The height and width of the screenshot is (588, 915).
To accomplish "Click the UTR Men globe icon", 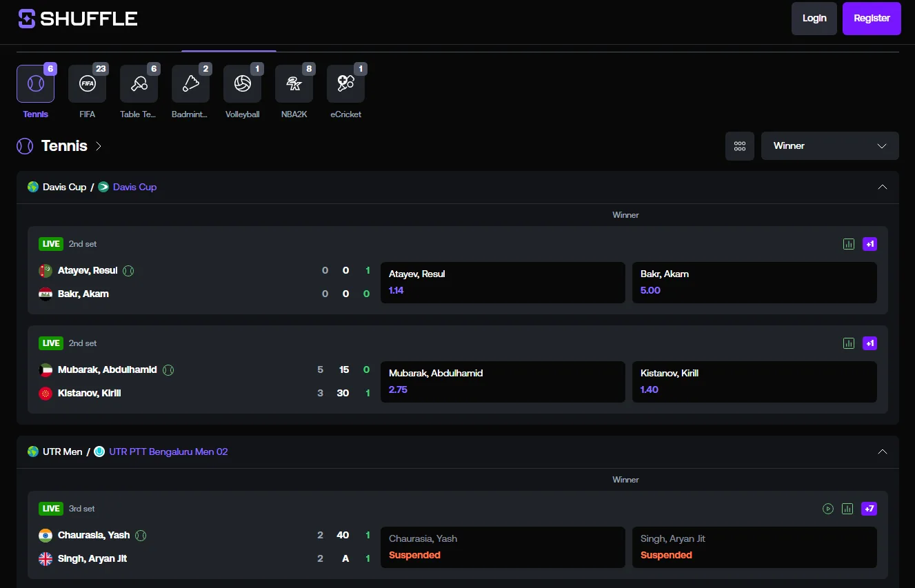I will tap(33, 452).
